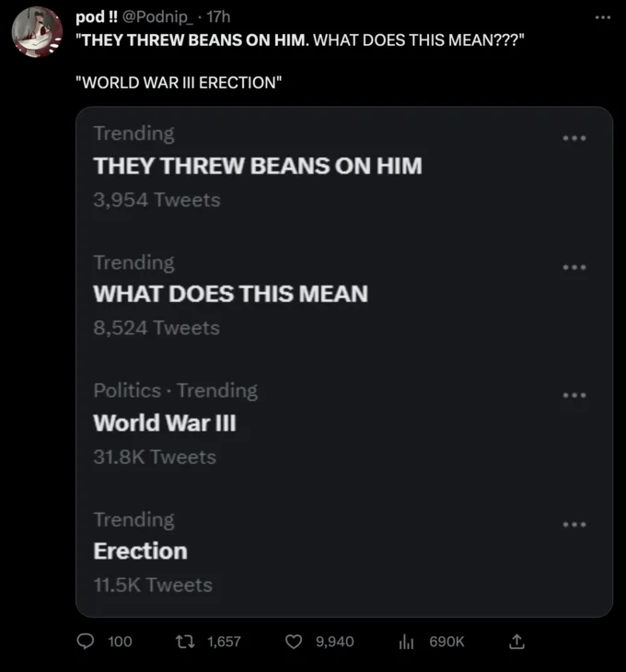Click the 9,940 likes count
Viewport: 626px width, 672px height.
coord(335,642)
